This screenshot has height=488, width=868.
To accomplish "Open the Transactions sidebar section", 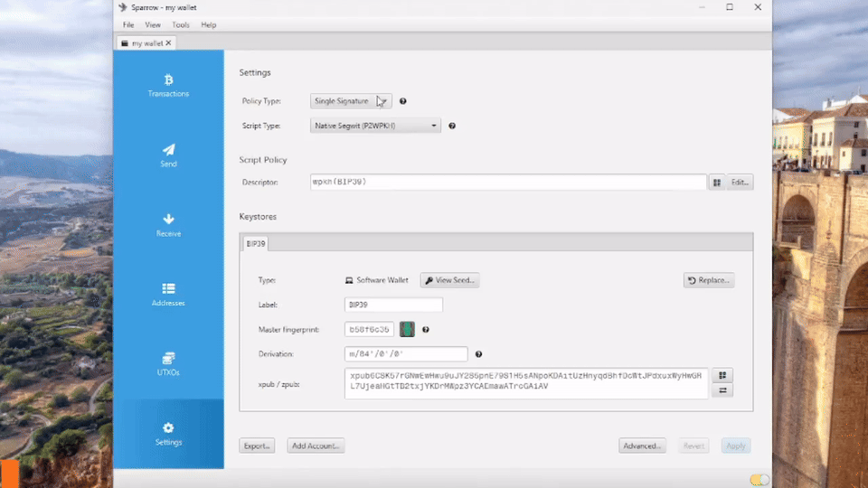I will point(168,85).
